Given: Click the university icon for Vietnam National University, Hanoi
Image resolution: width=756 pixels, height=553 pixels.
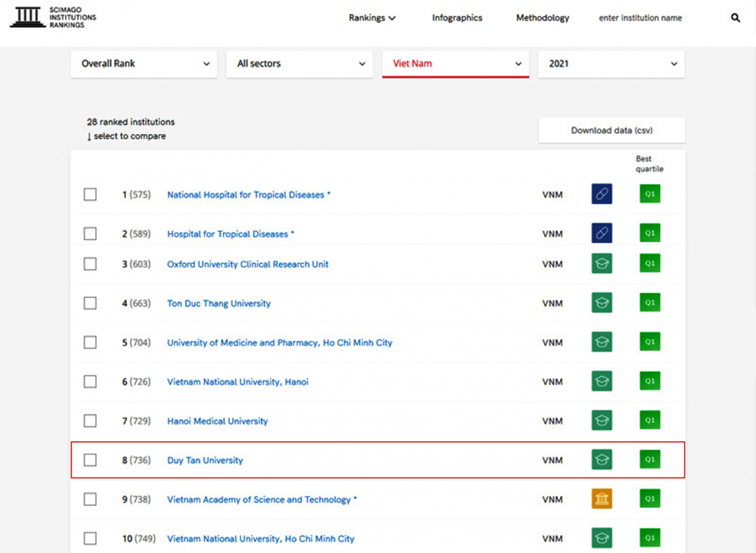Looking at the screenshot, I should (x=602, y=381).
